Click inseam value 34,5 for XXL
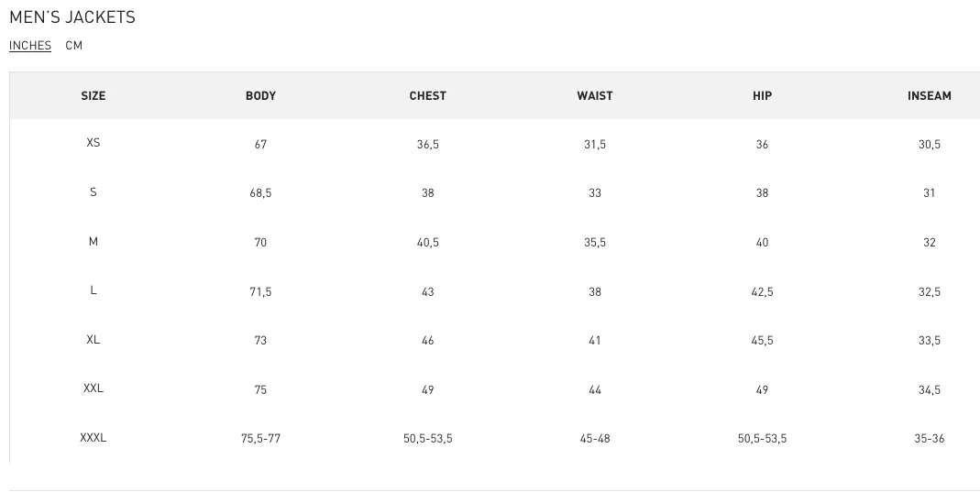This screenshot has height=503, width=980. 930,390
